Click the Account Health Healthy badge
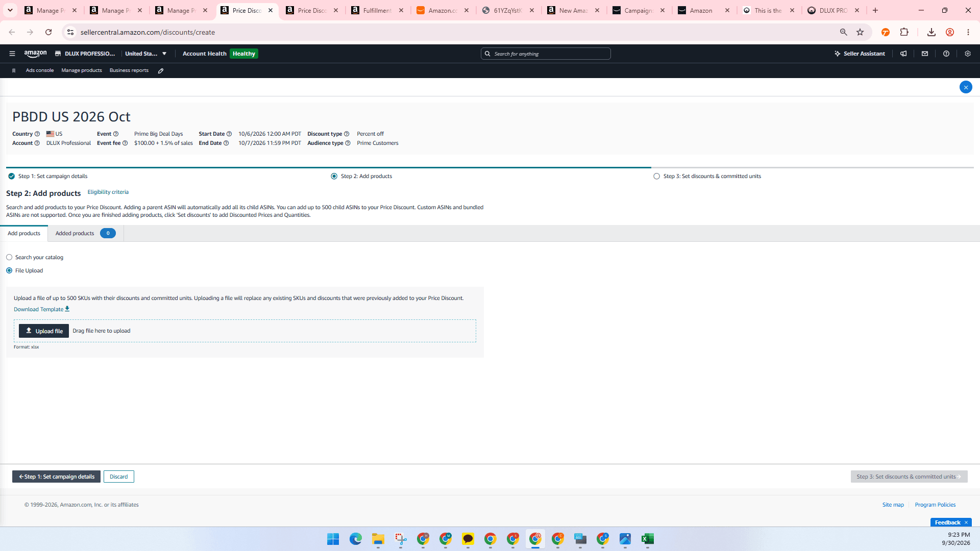The image size is (980, 551). (244, 54)
